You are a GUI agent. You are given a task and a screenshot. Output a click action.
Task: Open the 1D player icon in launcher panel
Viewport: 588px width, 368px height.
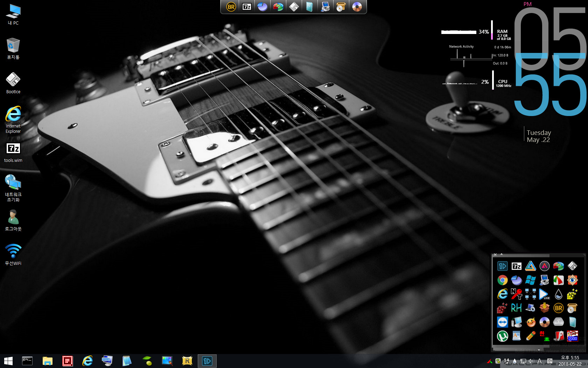click(503, 266)
